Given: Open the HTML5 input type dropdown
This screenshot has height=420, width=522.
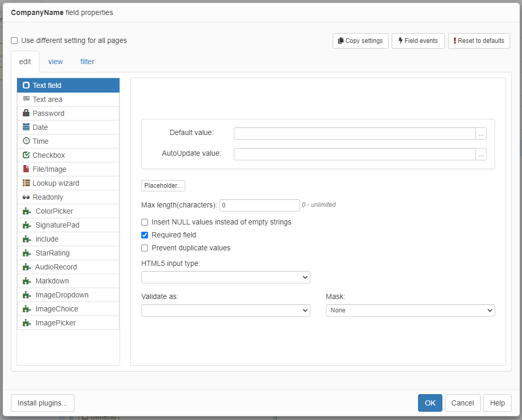Looking at the screenshot, I should tap(226, 277).
